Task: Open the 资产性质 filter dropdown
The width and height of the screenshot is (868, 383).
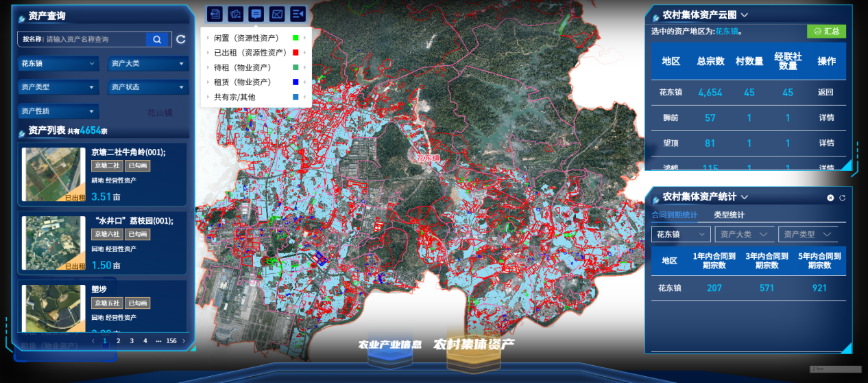Action: [x=58, y=111]
